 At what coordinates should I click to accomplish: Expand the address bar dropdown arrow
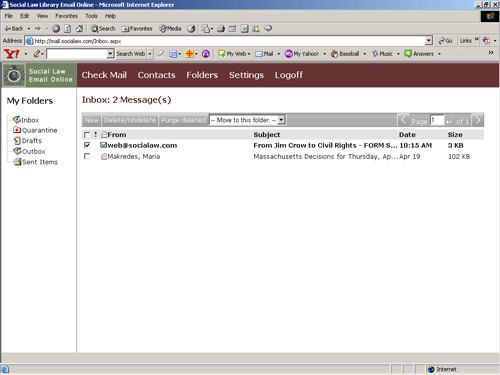(429, 41)
